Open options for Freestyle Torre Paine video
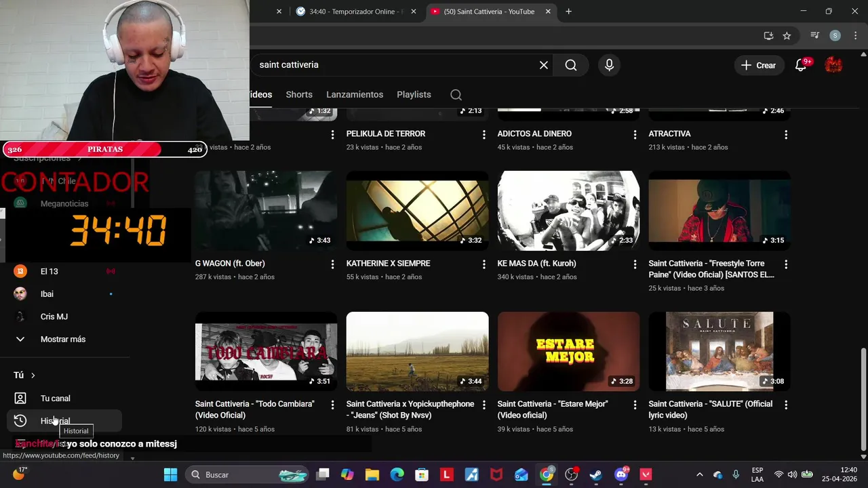 coord(786,264)
